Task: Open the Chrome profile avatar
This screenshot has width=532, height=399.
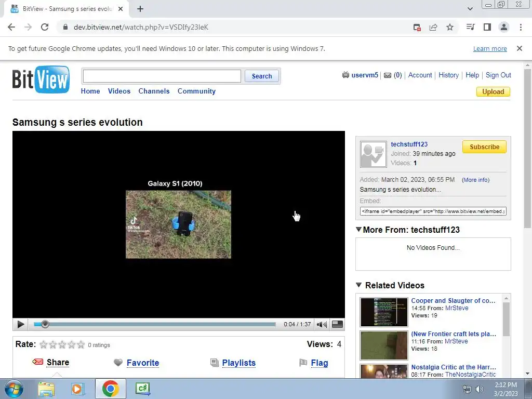Action: click(x=504, y=27)
